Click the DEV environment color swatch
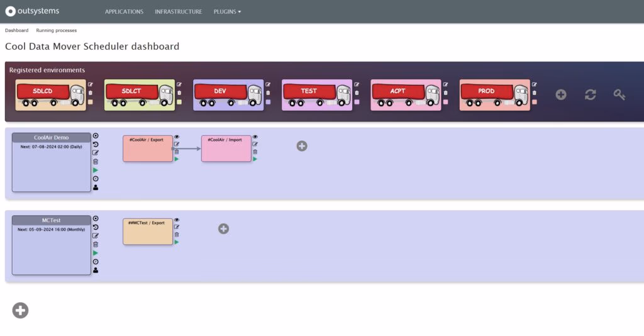The height and width of the screenshot is (336, 644). pos(268,101)
